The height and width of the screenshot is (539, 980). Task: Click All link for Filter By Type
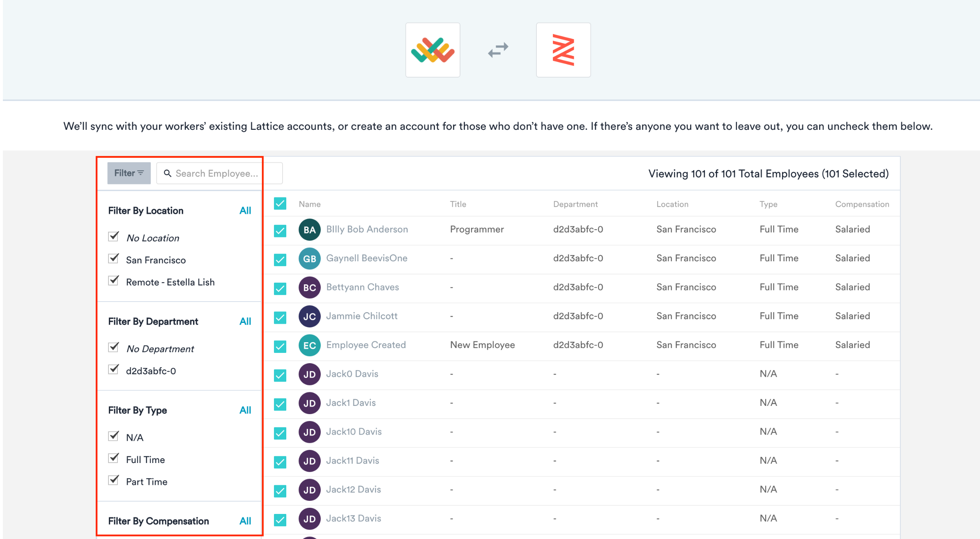245,410
